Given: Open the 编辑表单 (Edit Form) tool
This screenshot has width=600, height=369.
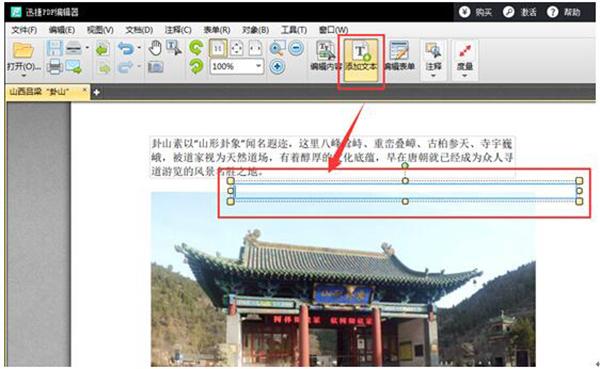Looking at the screenshot, I should pos(399,57).
